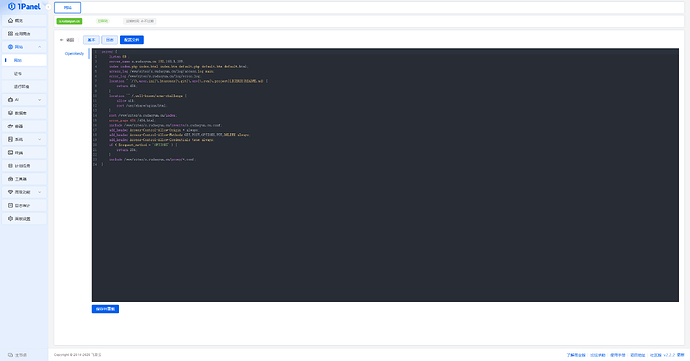This screenshot has width=690, height=361.
Task: Expand the System (系统) menu group
Action: coord(40,140)
